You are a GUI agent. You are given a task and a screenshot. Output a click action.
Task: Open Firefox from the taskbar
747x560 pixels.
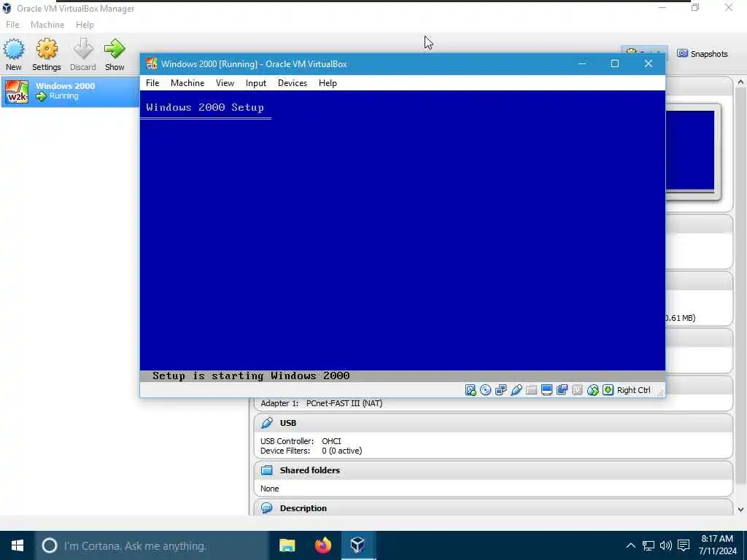coord(323,545)
